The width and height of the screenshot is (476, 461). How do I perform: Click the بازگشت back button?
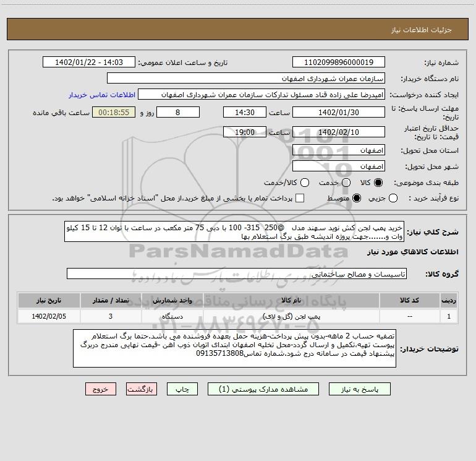pos(142,389)
